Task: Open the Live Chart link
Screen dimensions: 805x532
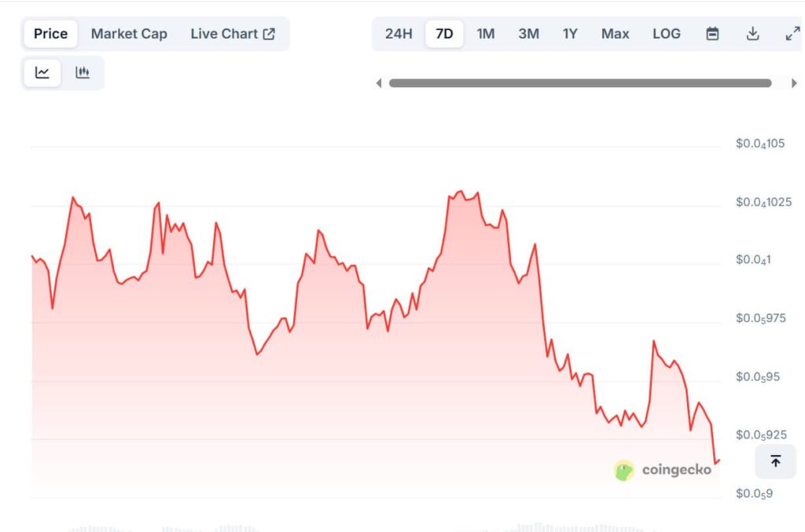Action: pyautogui.click(x=224, y=34)
